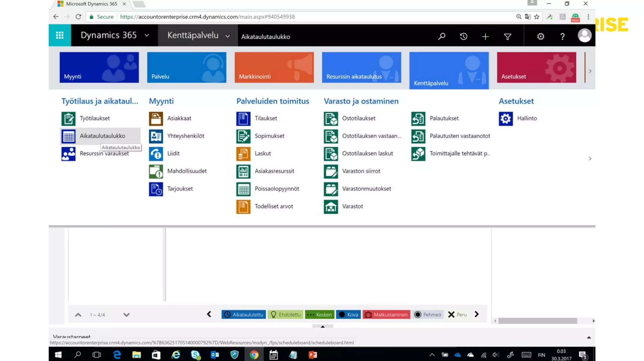Toggle the Matkustaminen status legend
The image size is (644, 361).
[x=386, y=314]
